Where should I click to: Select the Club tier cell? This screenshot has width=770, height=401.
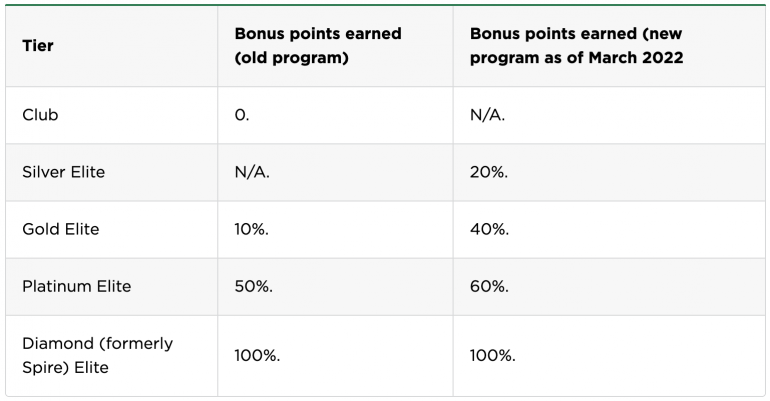[x=40, y=115]
